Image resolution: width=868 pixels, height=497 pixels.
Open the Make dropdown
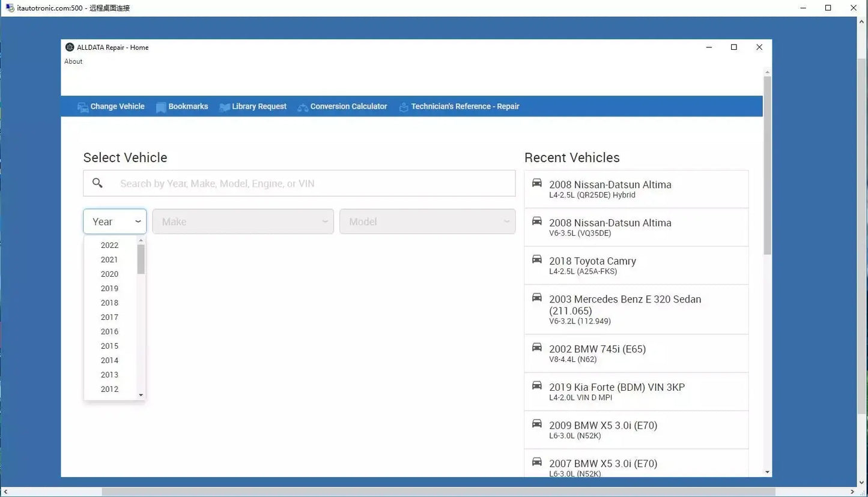tap(243, 221)
